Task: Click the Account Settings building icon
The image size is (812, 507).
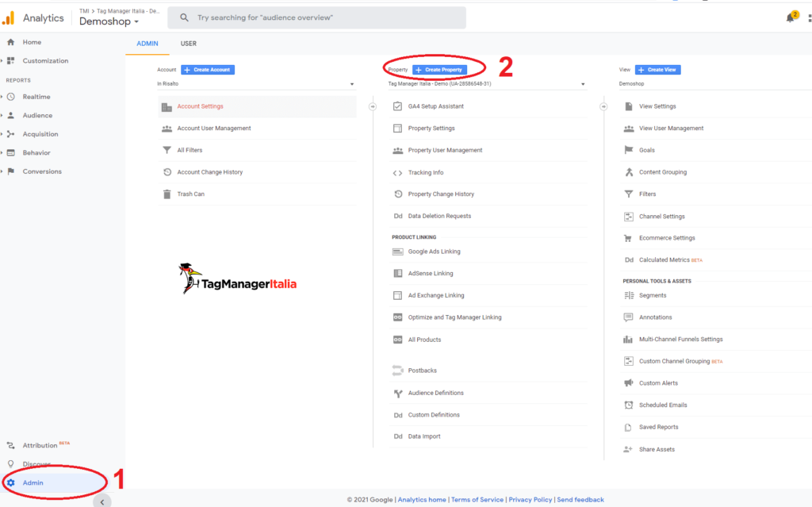Action: [167, 107]
